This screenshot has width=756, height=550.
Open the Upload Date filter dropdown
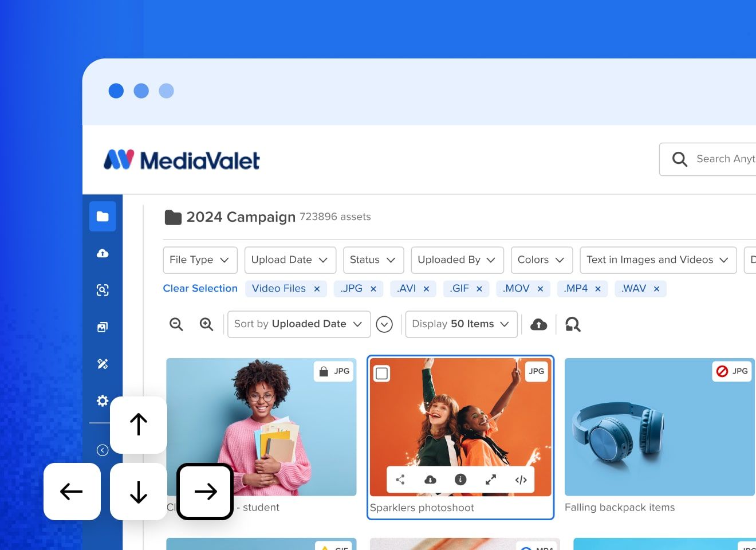click(x=290, y=260)
